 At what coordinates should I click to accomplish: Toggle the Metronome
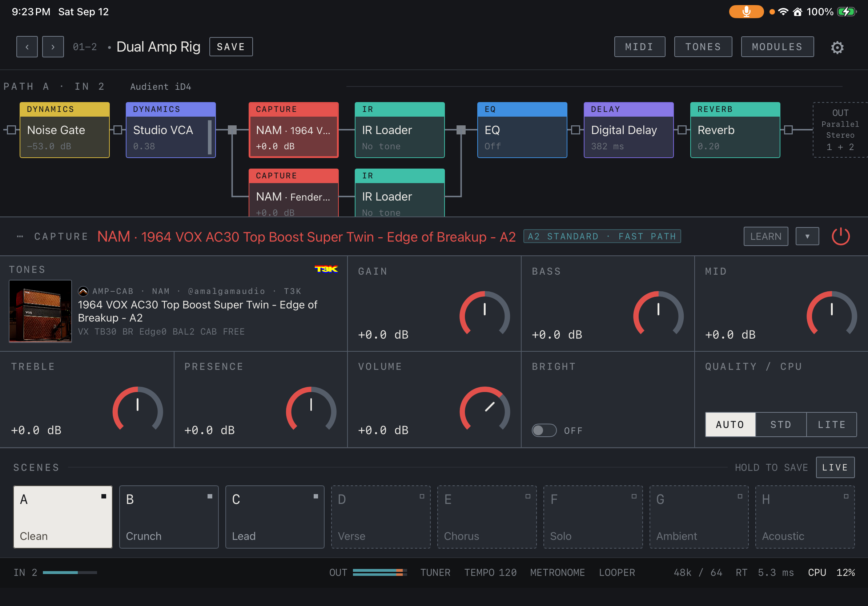(557, 573)
